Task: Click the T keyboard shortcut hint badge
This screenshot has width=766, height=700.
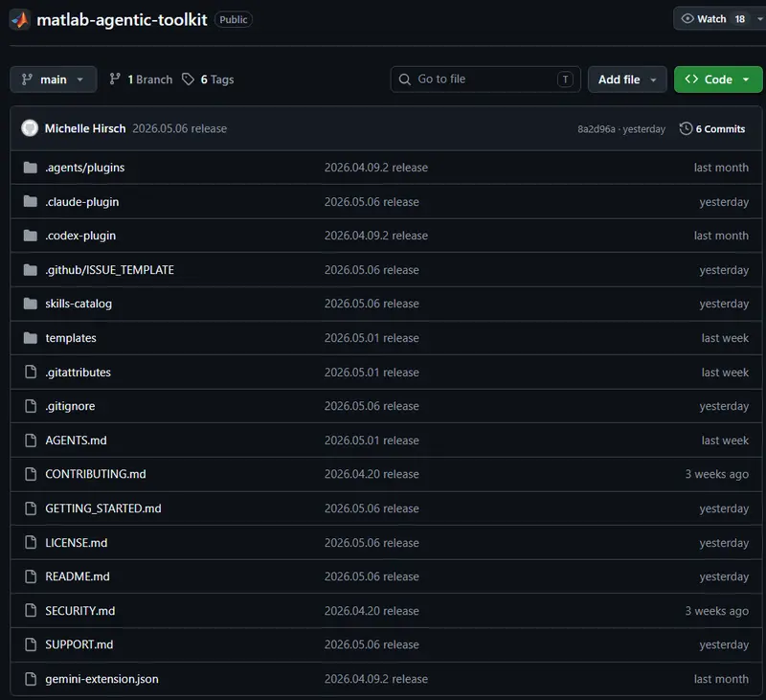Action: coord(565,79)
